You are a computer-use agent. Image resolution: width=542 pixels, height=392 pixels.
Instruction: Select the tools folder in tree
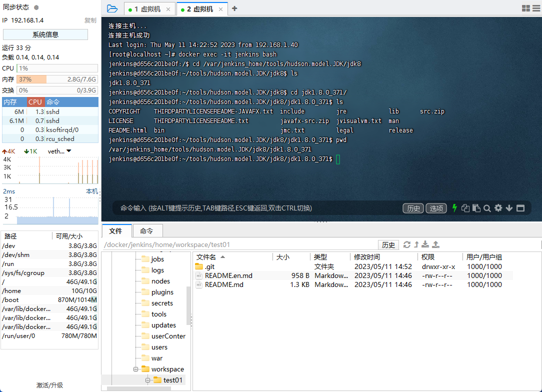(158, 314)
